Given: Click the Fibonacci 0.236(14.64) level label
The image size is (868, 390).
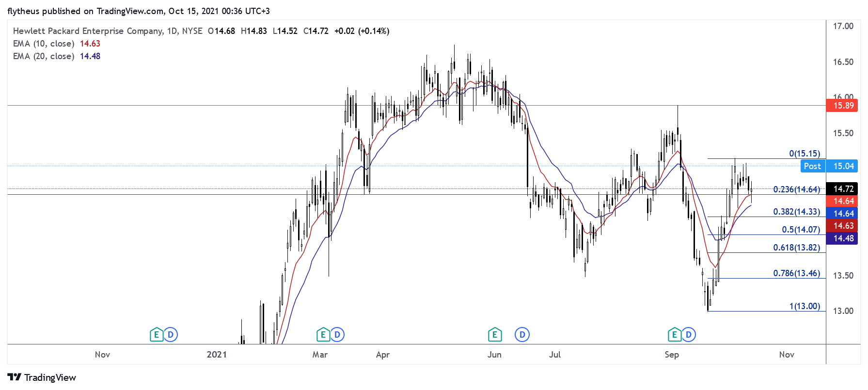Looking at the screenshot, I should point(797,189).
